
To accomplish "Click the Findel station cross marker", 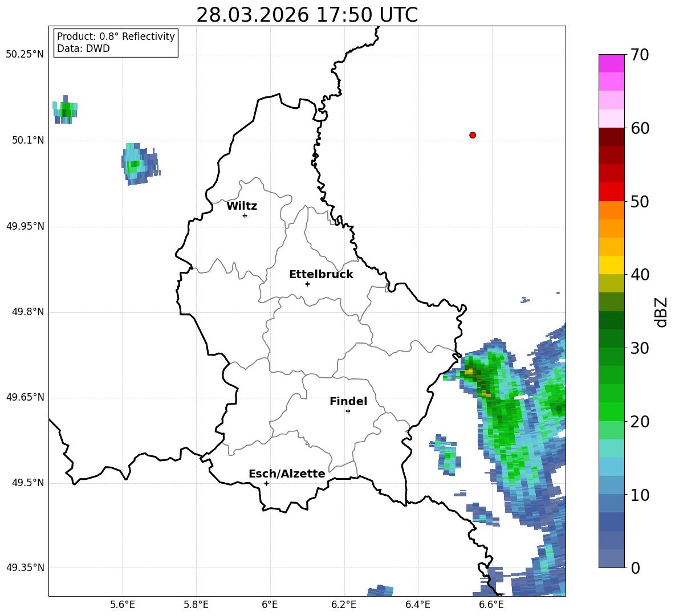I will coord(348,411).
